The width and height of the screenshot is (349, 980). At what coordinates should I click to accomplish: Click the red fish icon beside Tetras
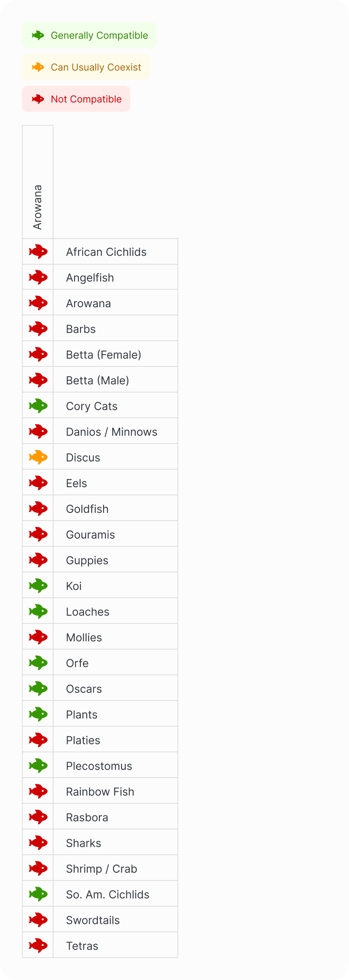[38, 946]
